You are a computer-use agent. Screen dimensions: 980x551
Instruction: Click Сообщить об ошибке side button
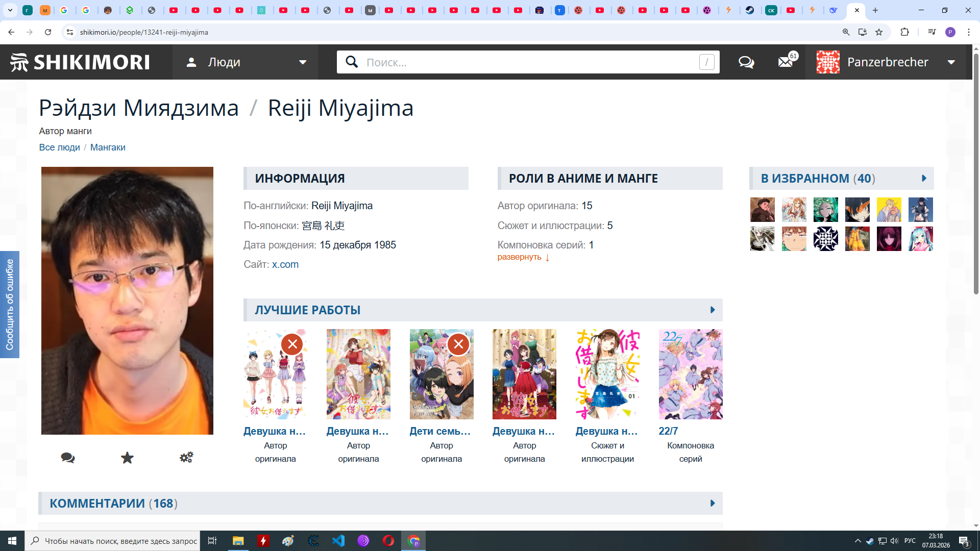(10, 305)
